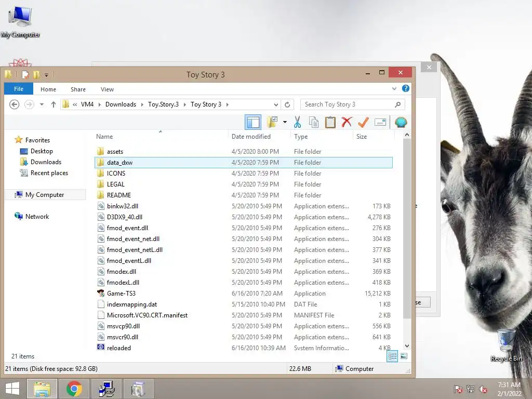Screen dimensions: 532x399
Task: Open the address bar history dropdown
Action: coord(276,104)
